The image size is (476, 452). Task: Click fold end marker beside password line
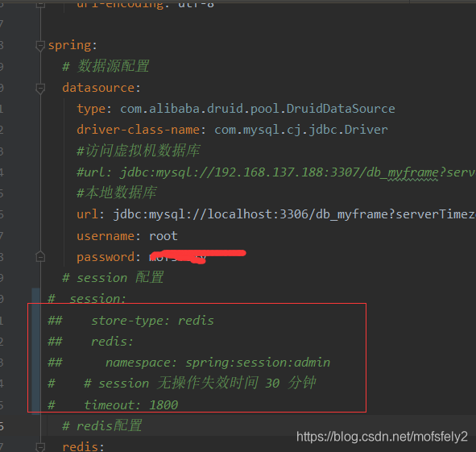(40, 257)
